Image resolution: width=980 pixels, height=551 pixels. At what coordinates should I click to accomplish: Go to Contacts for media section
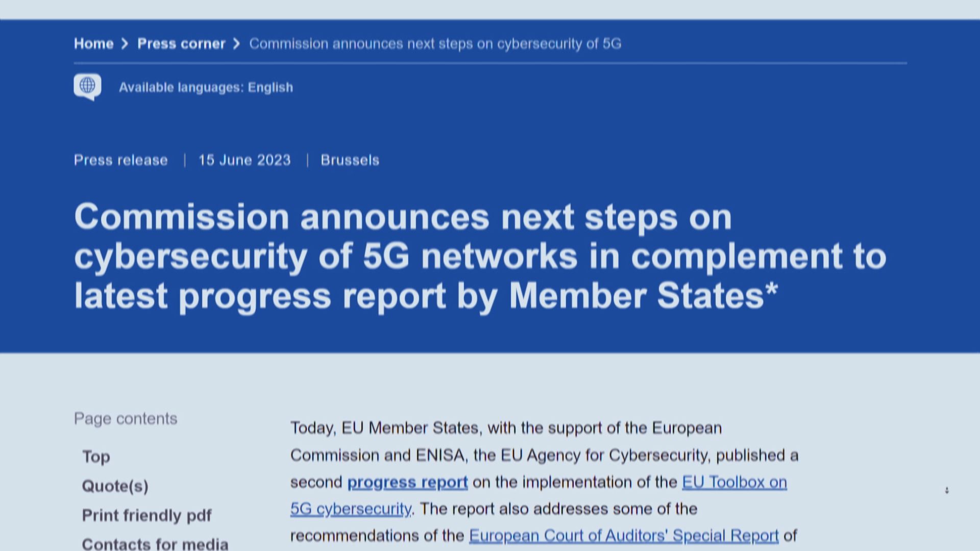click(x=155, y=543)
